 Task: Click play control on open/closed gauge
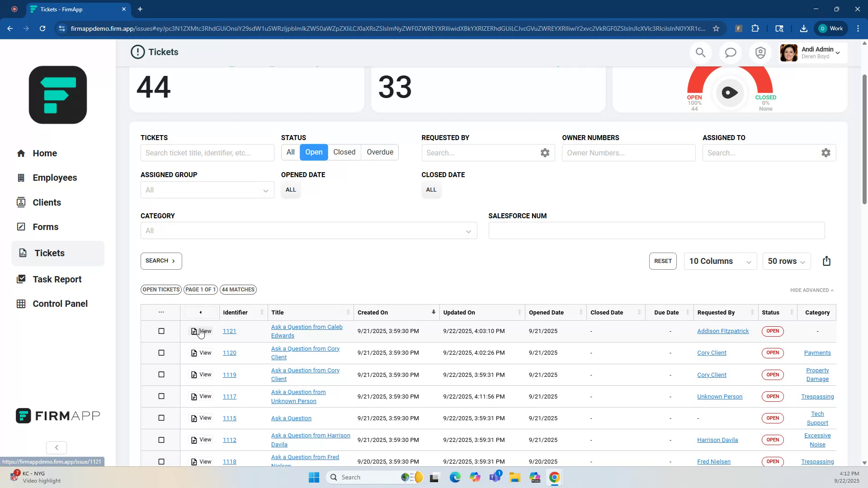coord(729,92)
